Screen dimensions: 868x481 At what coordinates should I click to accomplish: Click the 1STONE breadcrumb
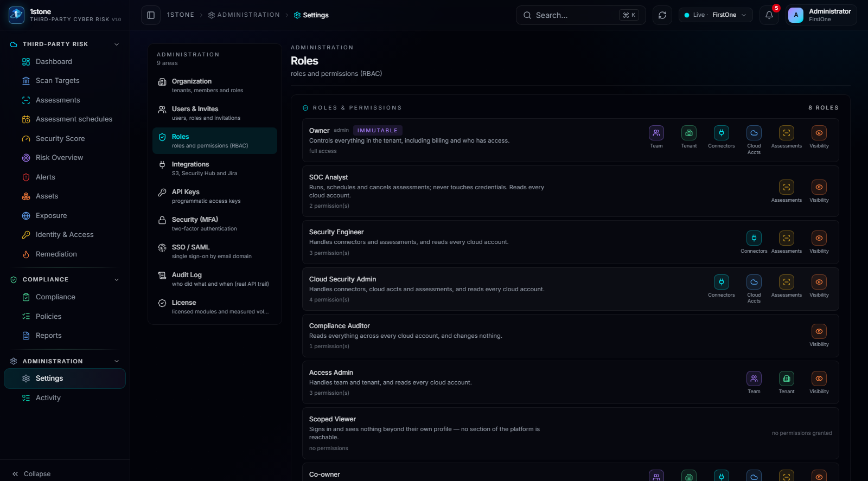coord(181,15)
